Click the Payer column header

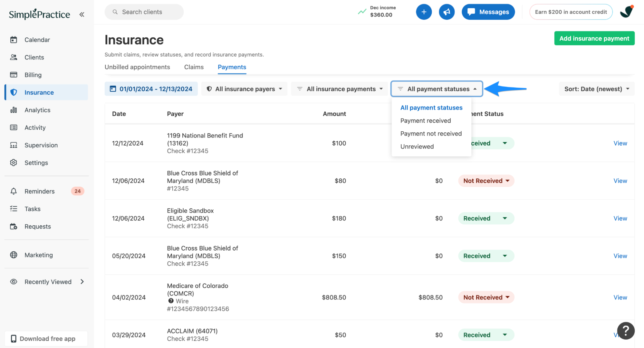click(175, 114)
